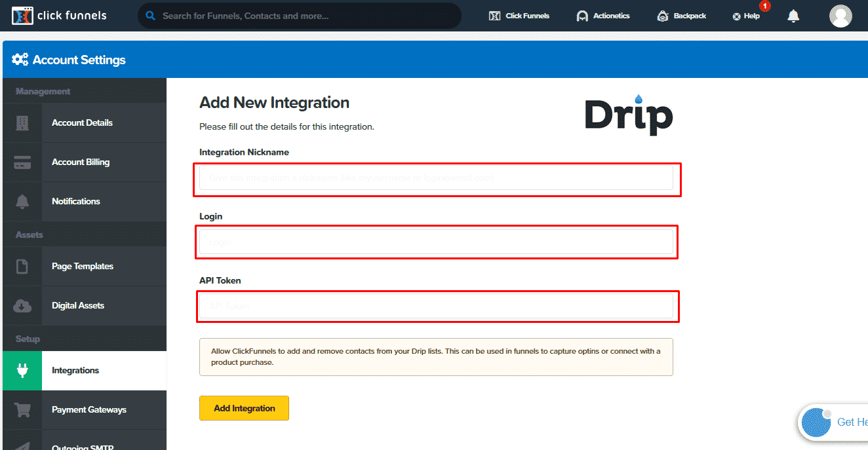Click the Add Integration button
Image resolution: width=868 pixels, height=450 pixels.
coord(244,408)
